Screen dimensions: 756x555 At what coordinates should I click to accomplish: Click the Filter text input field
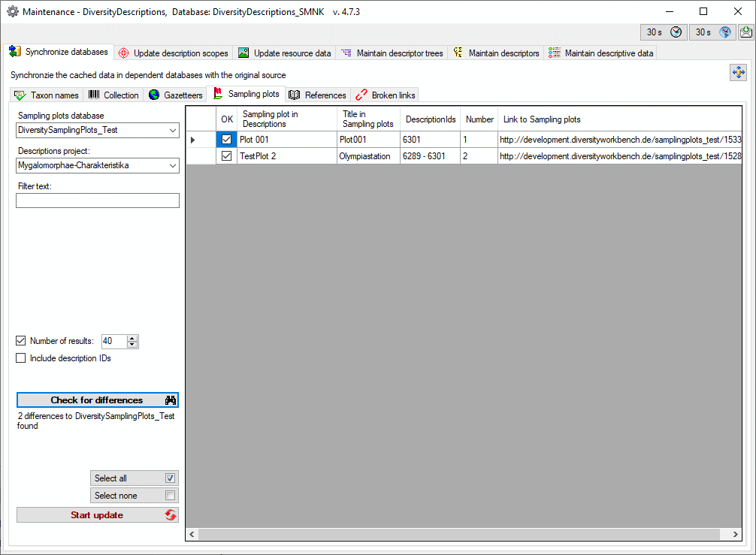pyautogui.click(x=98, y=201)
